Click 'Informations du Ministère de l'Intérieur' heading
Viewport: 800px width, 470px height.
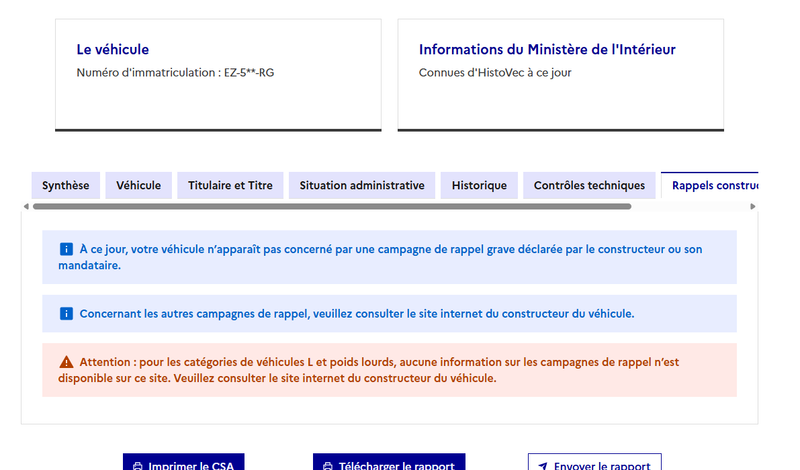(547, 50)
